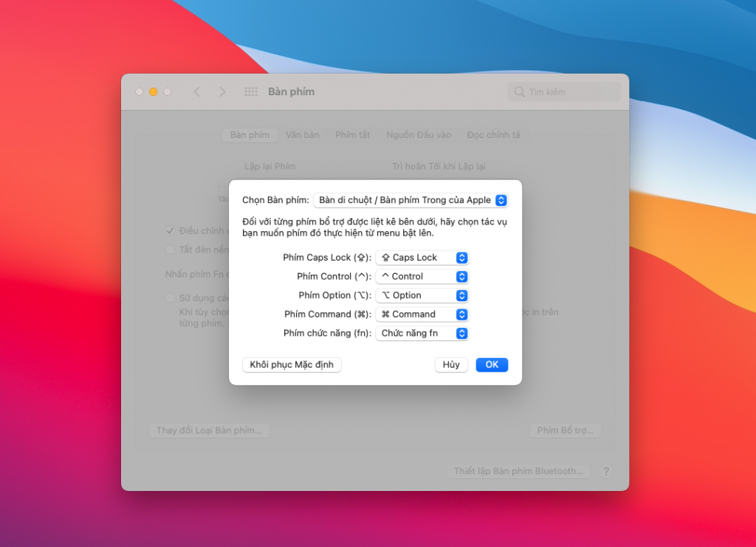Toggle the Sử dụng các phím checkbox
The width and height of the screenshot is (756, 547).
tap(170, 297)
